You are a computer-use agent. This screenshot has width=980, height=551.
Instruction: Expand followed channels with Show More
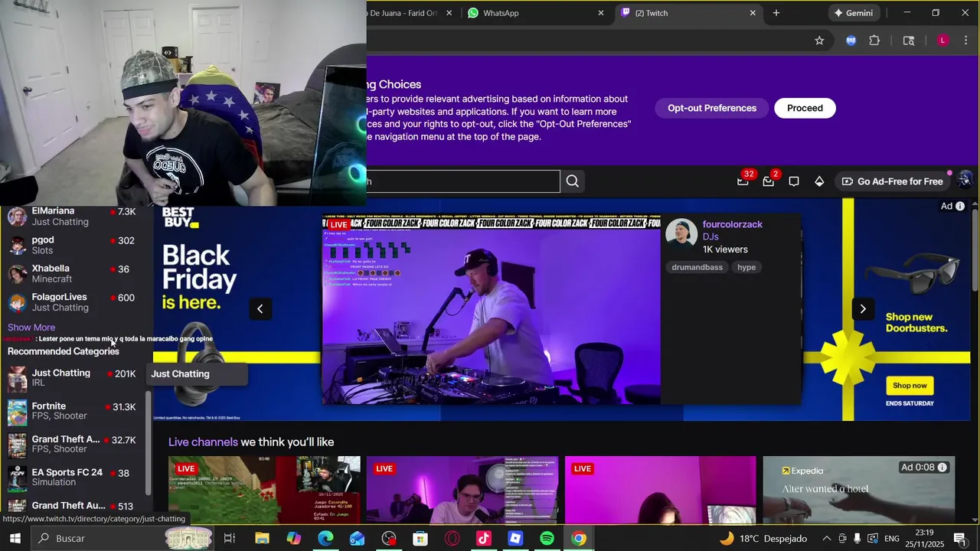(x=31, y=328)
